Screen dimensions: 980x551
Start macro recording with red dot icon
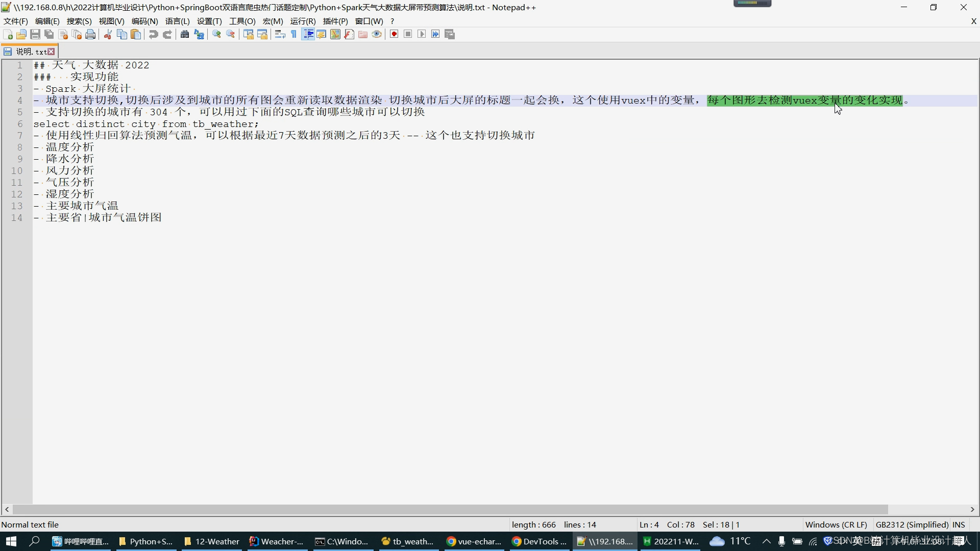(394, 34)
